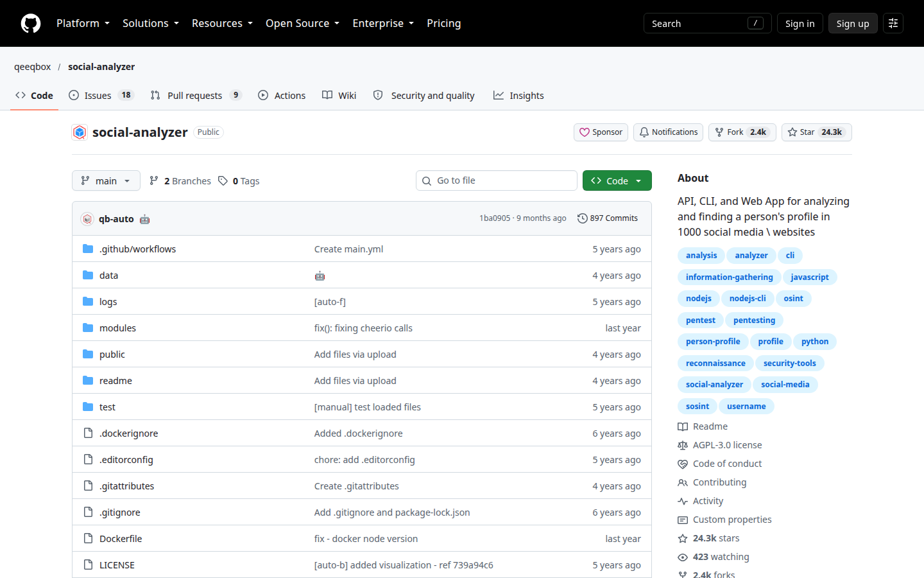Click the GitHub logo in header
The height and width of the screenshot is (578, 924).
[31, 24]
